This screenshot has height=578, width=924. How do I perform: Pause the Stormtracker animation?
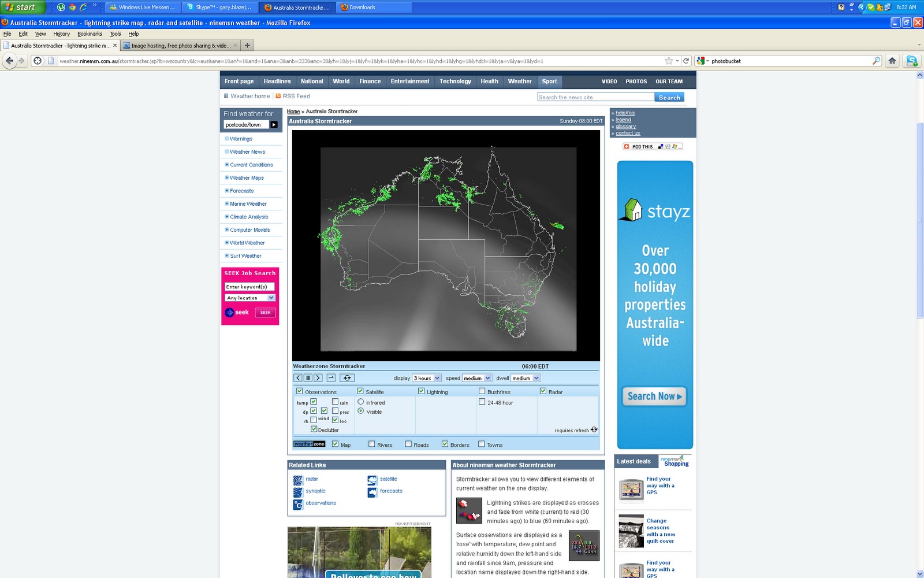(308, 378)
